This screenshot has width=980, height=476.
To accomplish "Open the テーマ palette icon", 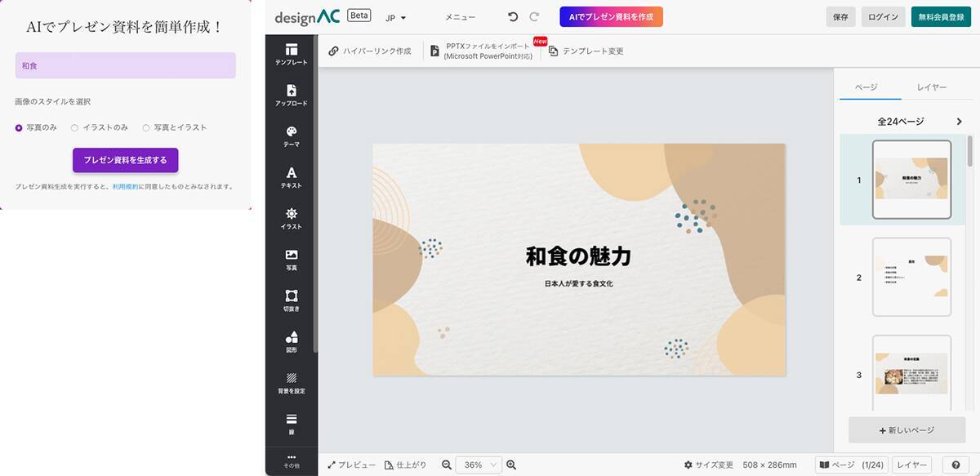I will click(292, 136).
